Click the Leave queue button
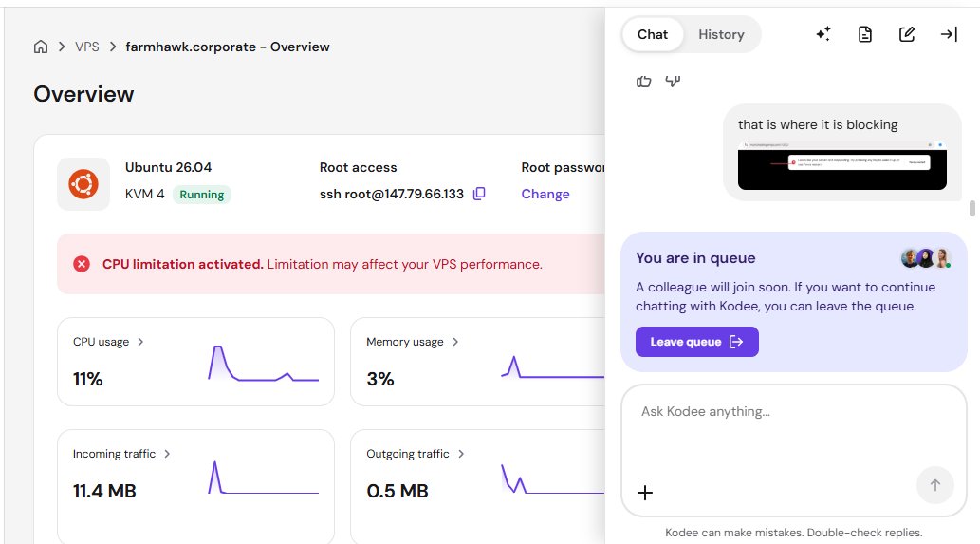980x544 pixels. pos(697,342)
